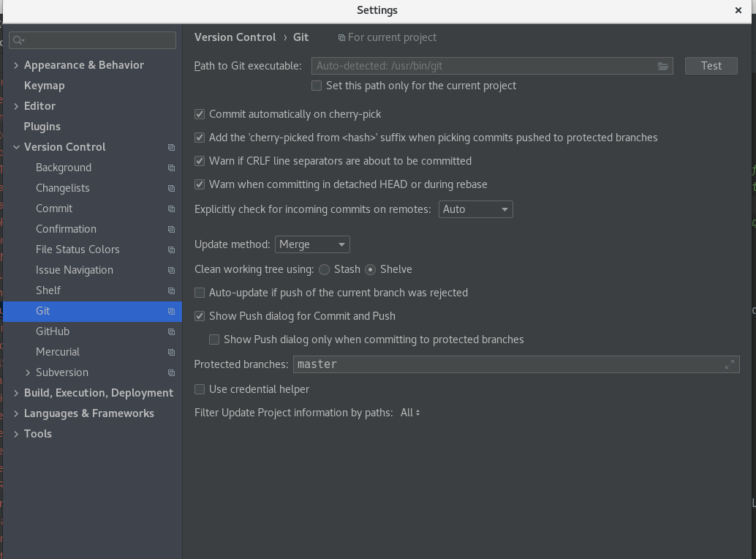The height and width of the screenshot is (559, 756).
Task: Open the Update method dropdown
Action: pyautogui.click(x=312, y=244)
